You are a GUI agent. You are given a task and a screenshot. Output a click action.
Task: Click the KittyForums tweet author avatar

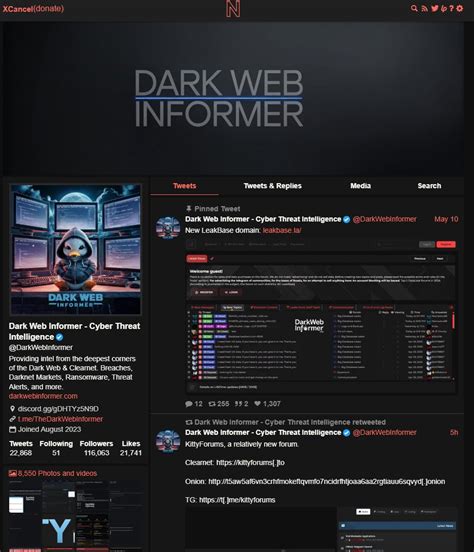click(168, 441)
